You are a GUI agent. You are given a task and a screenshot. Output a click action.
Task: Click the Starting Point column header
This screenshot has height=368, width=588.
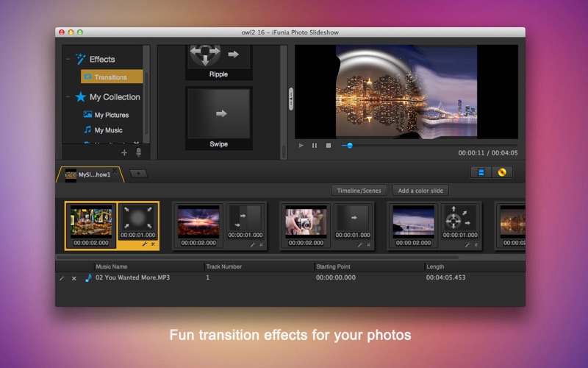tap(333, 266)
